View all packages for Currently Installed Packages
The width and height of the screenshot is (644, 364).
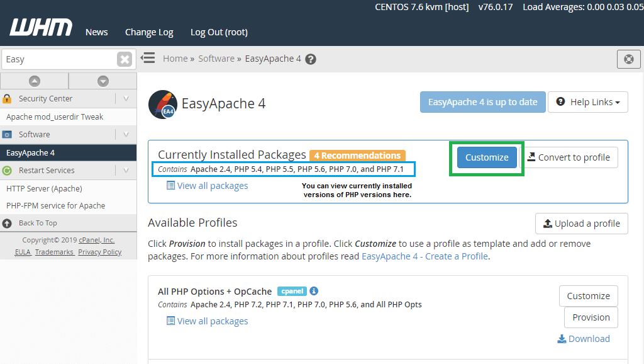(208, 186)
